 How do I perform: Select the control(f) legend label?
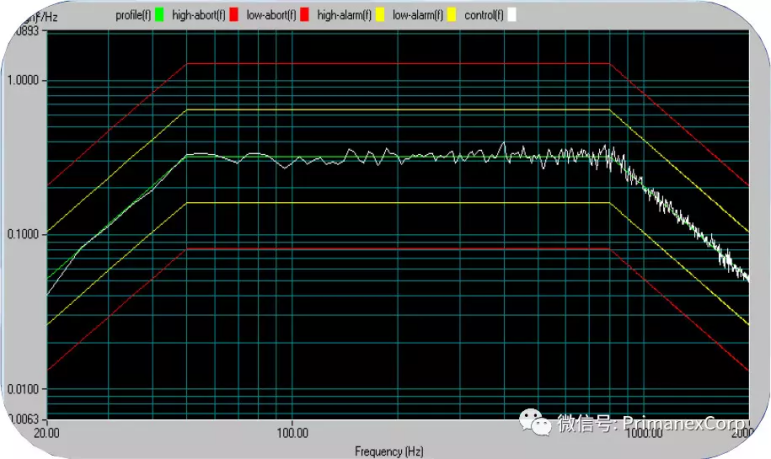point(484,15)
